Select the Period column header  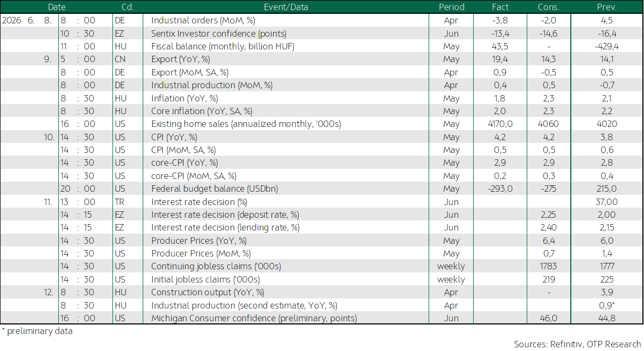click(x=451, y=7)
